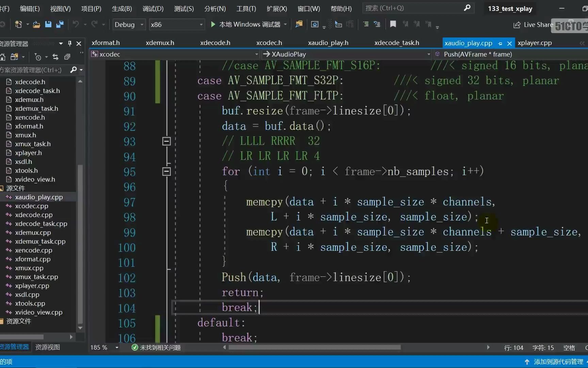Pin the xaudio_play.cpp tab

click(x=500, y=43)
